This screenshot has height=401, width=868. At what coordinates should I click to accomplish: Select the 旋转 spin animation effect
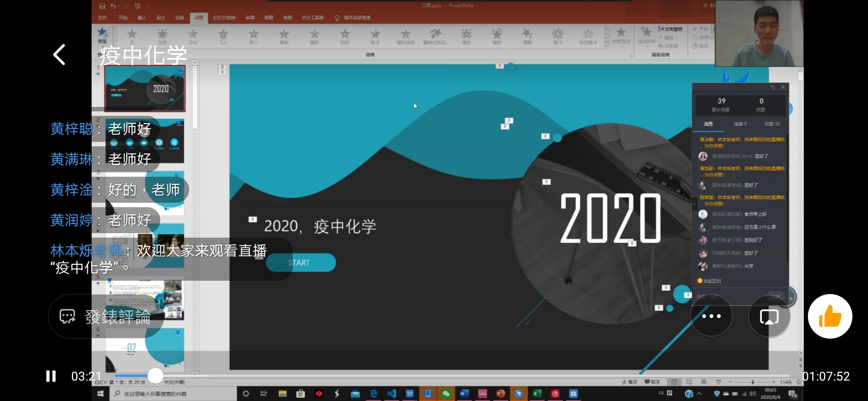[497, 36]
